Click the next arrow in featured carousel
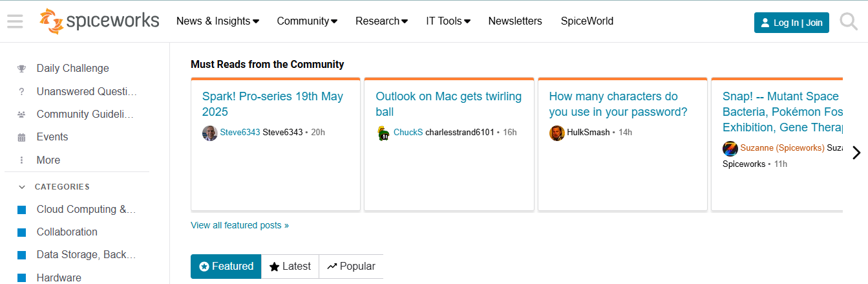 (856, 153)
